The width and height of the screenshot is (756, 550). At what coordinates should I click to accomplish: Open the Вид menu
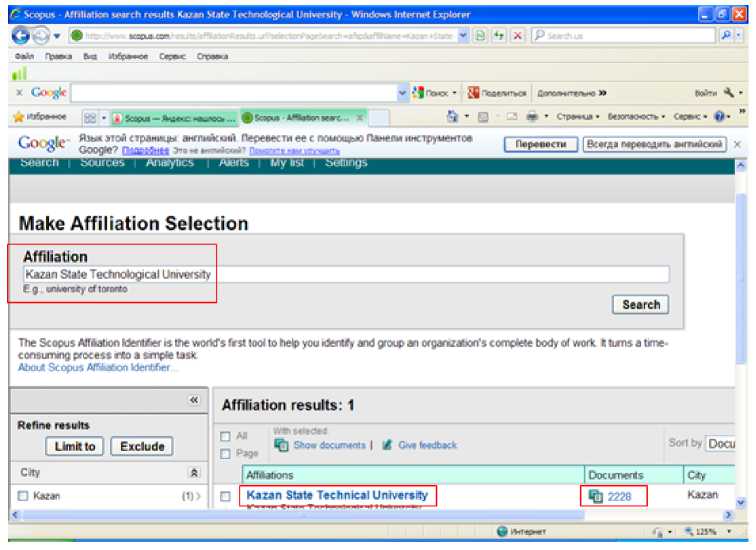(x=90, y=56)
